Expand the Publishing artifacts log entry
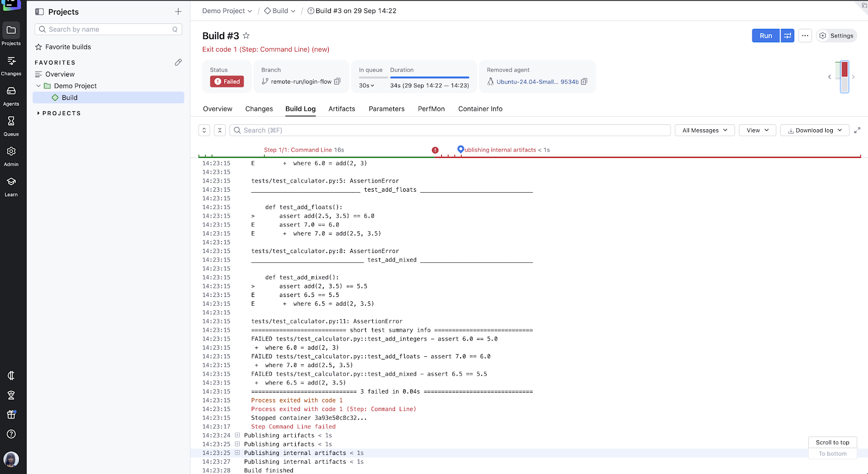 tap(237, 435)
